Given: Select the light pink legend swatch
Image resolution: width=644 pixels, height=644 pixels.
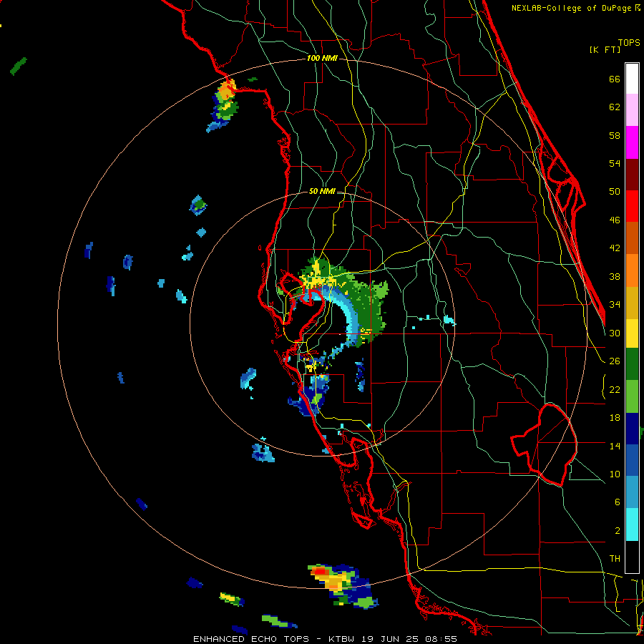Looking at the screenshot, I should coord(632,109).
